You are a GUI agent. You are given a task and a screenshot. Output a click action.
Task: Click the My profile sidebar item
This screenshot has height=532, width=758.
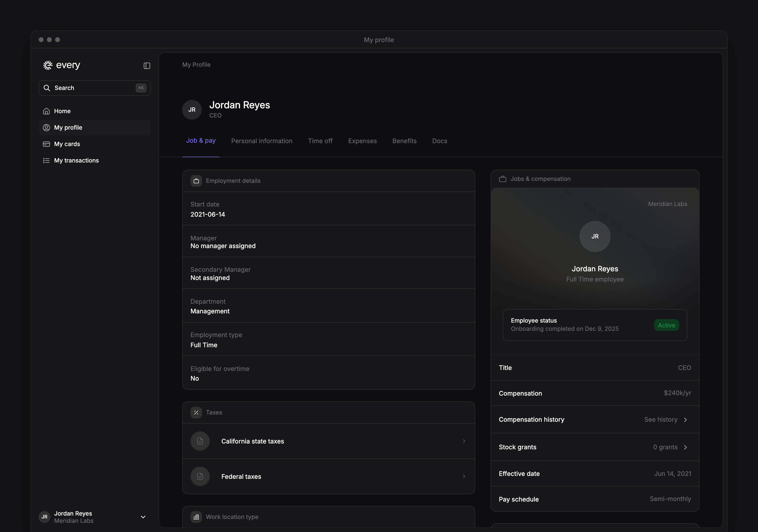click(x=95, y=127)
